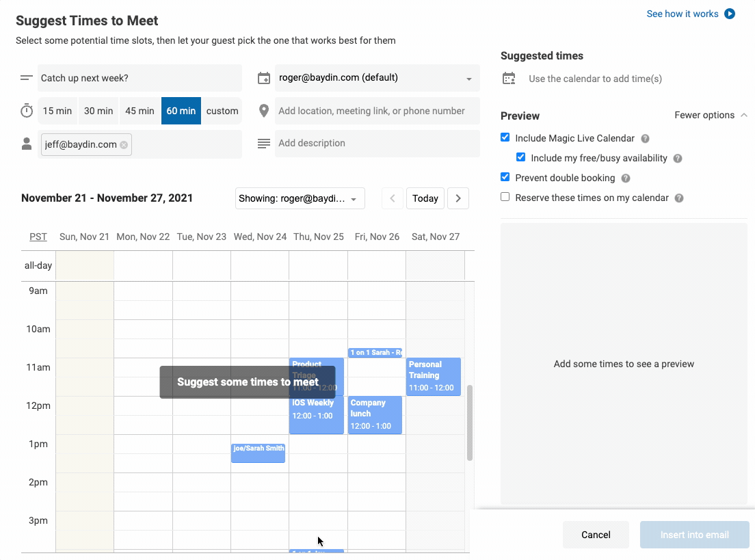Click the Add description field
The image size is (755, 560).
[377, 144]
